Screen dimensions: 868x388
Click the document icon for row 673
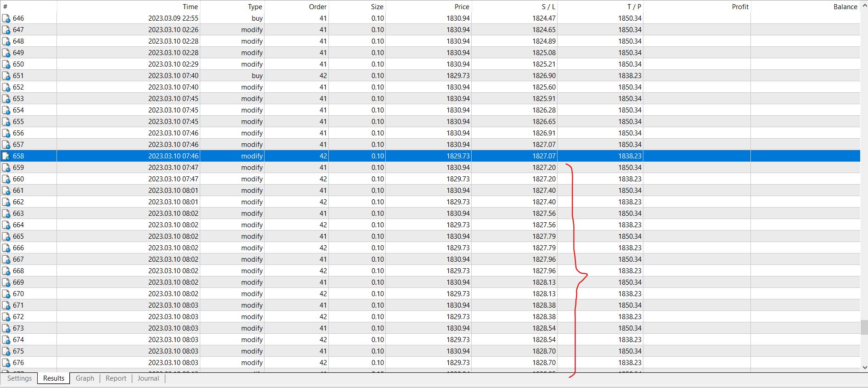click(6, 328)
